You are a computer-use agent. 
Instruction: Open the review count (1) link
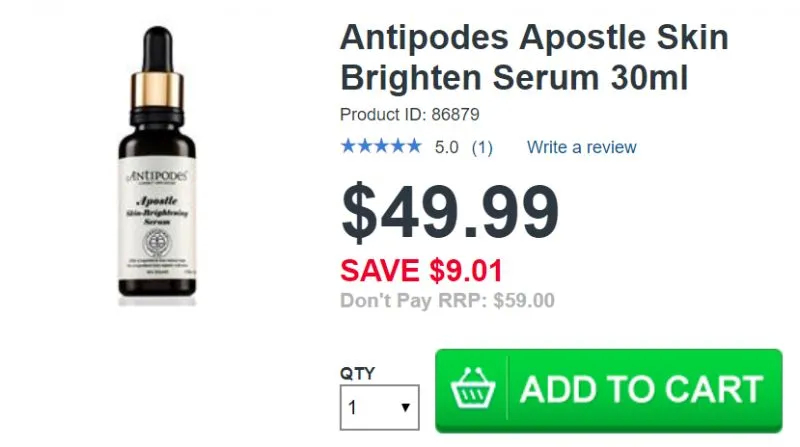pos(482,147)
